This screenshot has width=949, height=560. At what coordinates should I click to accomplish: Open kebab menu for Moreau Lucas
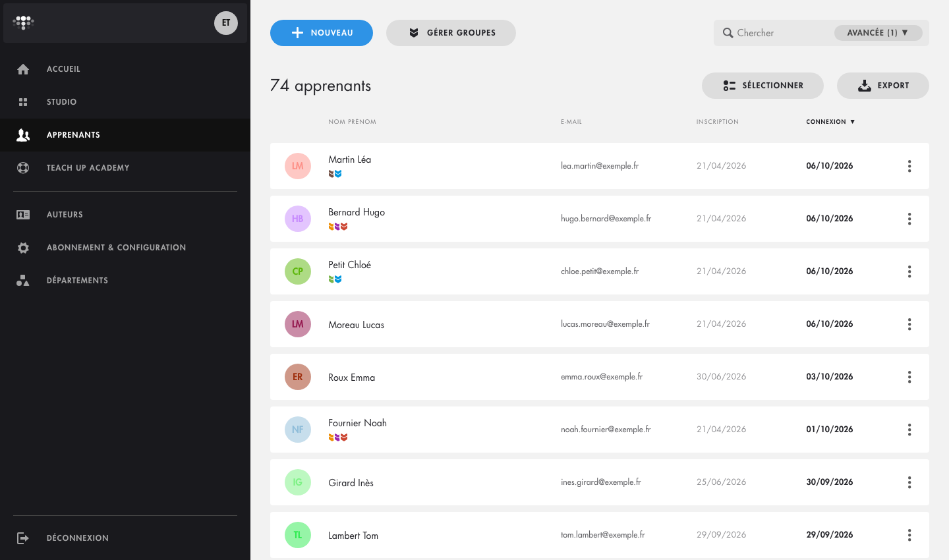[x=909, y=324]
